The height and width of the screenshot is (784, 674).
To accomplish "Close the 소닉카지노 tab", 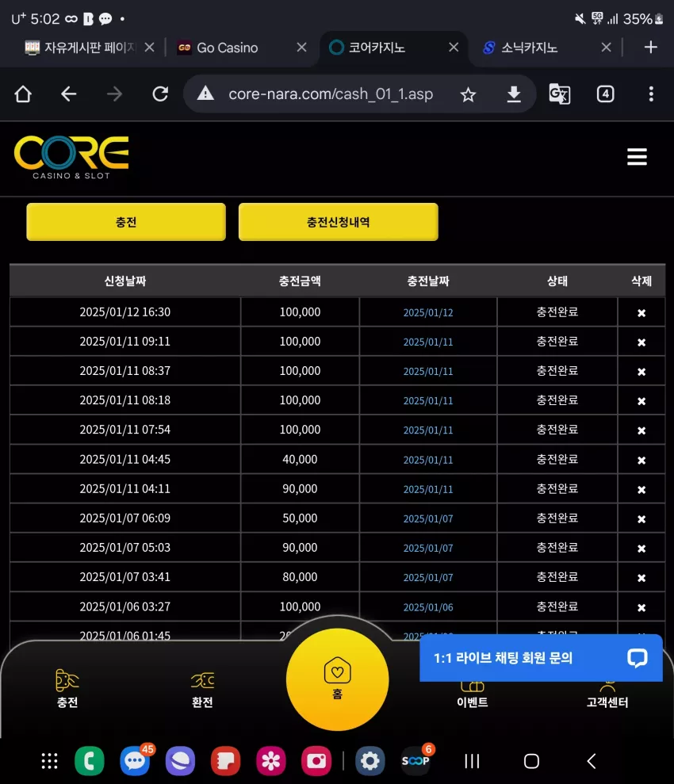I will 606,48.
